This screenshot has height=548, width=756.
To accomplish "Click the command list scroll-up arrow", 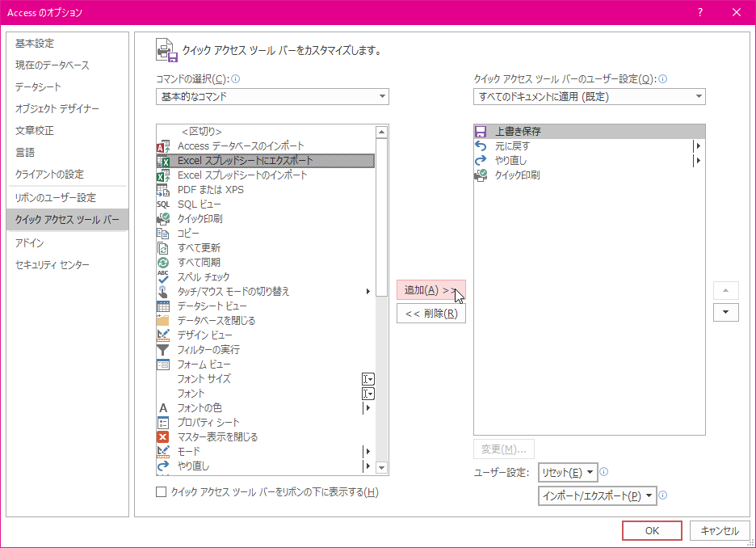I will [381, 132].
